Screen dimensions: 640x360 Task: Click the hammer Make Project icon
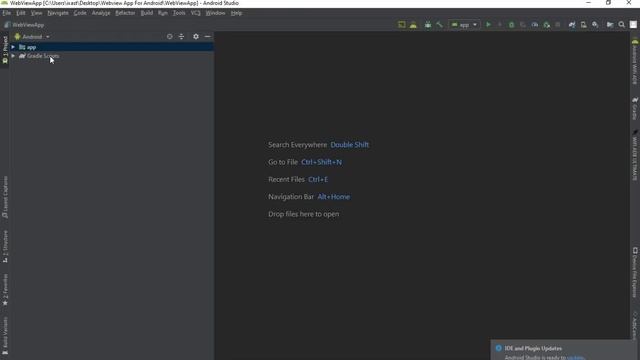[x=439, y=25]
